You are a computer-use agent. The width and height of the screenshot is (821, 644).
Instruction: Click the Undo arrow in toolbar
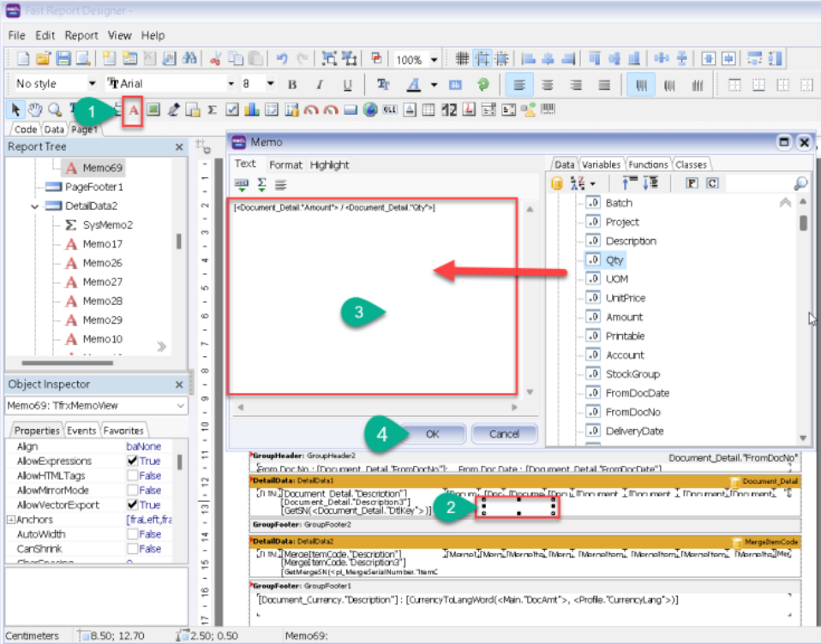pos(282,59)
